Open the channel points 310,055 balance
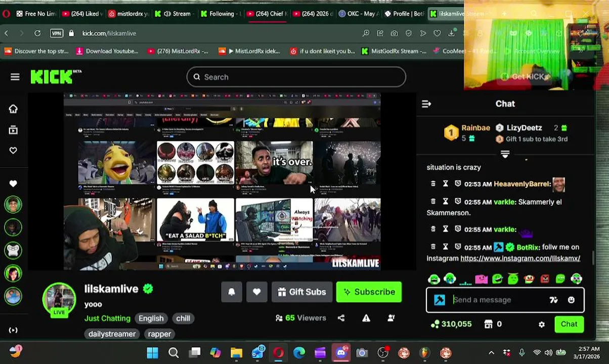The image size is (609, 364). 451,324
